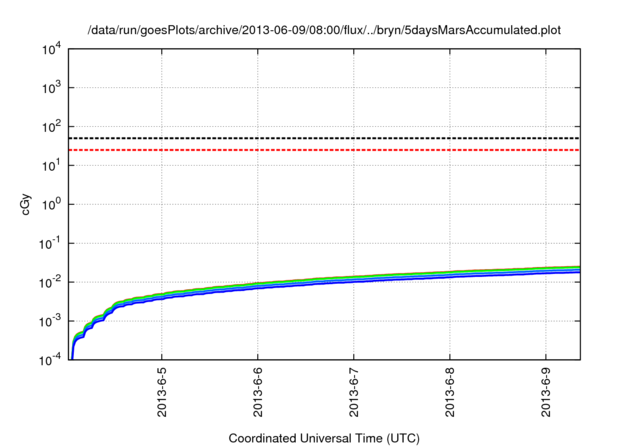Viewport: 640px width, 448px height.
Task: Click the 10^-1 y-axis tick label
Action: [x=51, y=244]
